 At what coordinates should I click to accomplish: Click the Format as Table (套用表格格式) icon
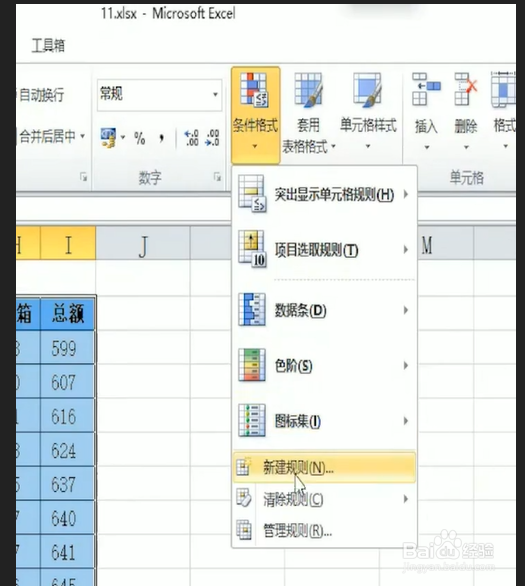(308, 90)
